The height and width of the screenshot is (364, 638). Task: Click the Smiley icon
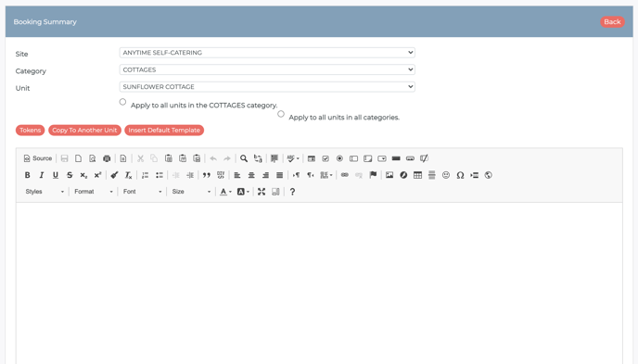coord(446,175)
